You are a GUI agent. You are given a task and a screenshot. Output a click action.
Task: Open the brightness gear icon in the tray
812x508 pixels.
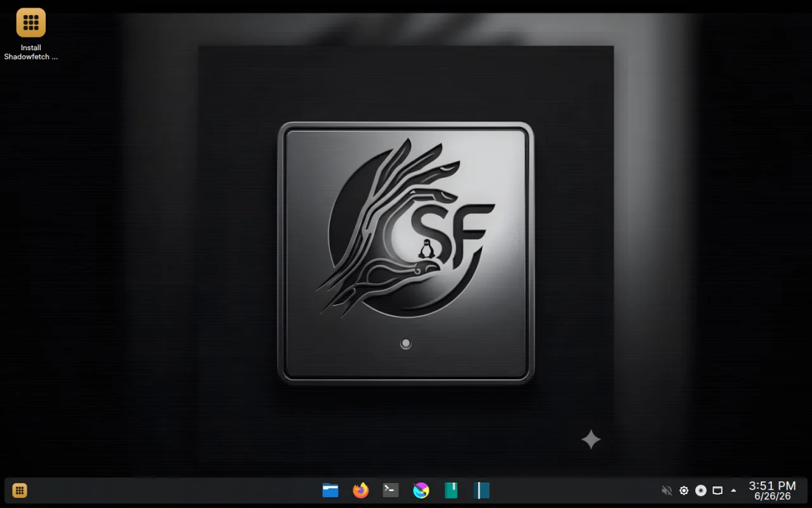click(684, 490)
